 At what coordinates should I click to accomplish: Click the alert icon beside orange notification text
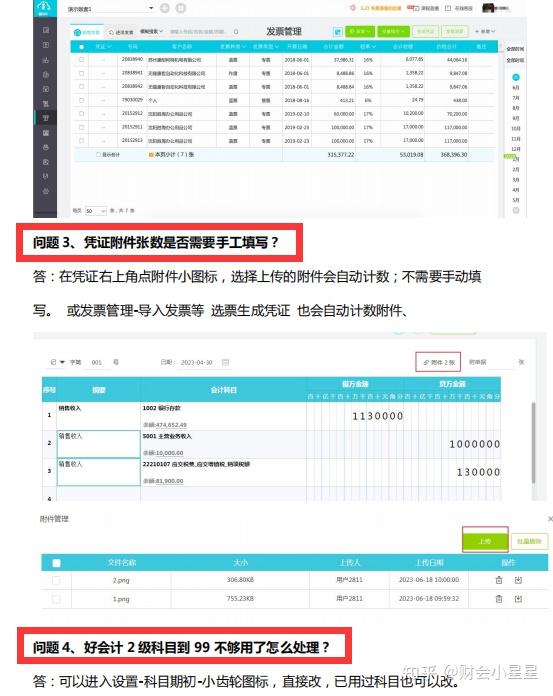353,8
